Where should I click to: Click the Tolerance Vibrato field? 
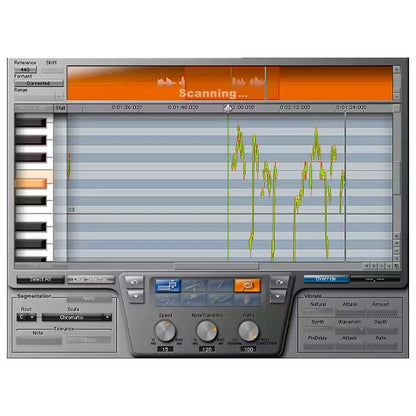point(89,340)
